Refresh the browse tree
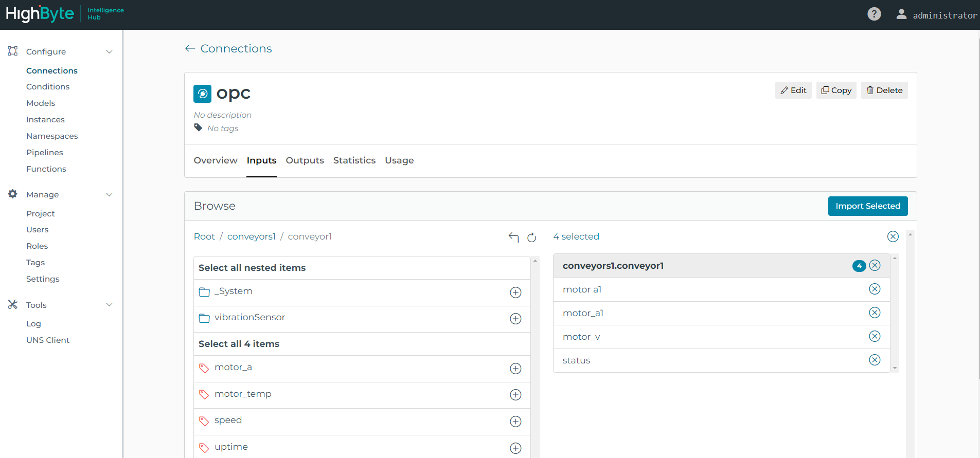This screenshot has height=458, width=980. [x=532, y=237]
